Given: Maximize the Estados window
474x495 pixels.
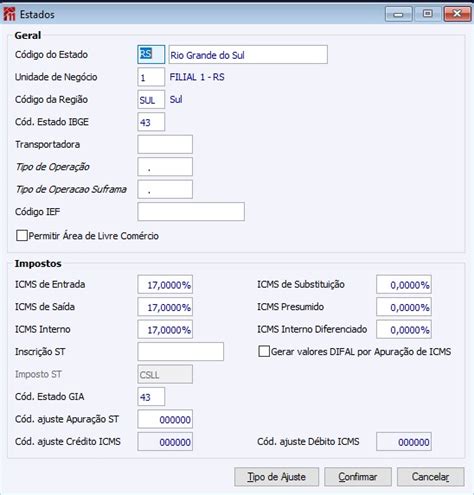Looking at the screenshot, I should (428, 14).
